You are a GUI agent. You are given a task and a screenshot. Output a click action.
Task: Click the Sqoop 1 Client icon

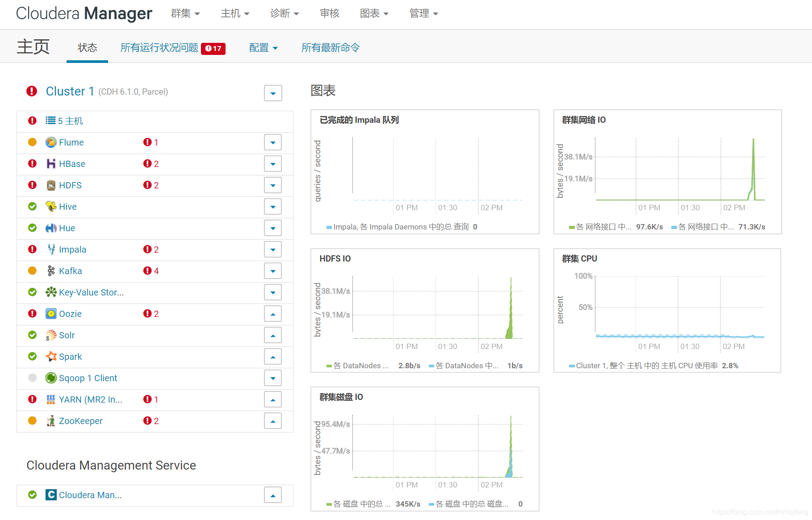[x=51, y=378]
